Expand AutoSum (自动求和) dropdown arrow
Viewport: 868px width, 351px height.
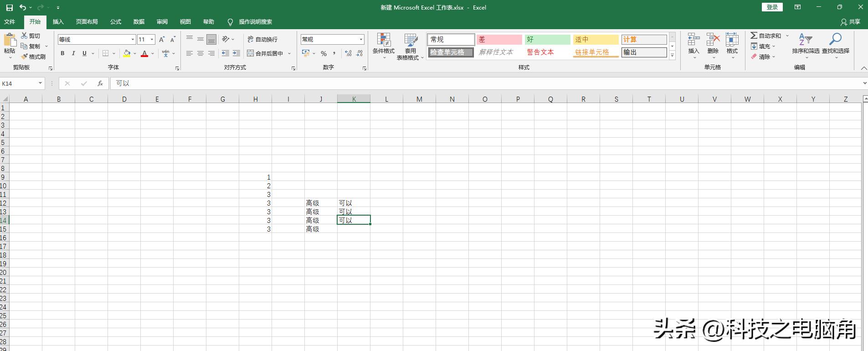[x=787, y=36]
